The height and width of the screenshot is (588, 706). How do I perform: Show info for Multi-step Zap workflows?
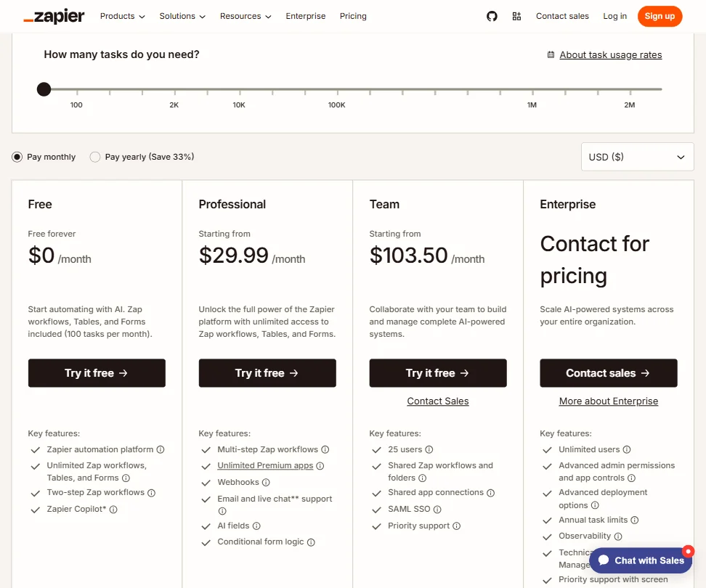click(325, 449)
